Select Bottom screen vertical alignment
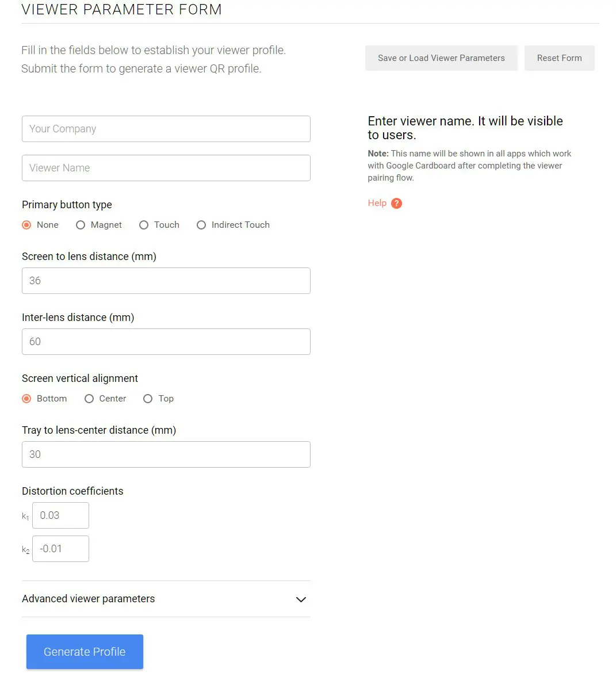Image resolution: width=616 pixels, height=673 pixels. [26, 399]
